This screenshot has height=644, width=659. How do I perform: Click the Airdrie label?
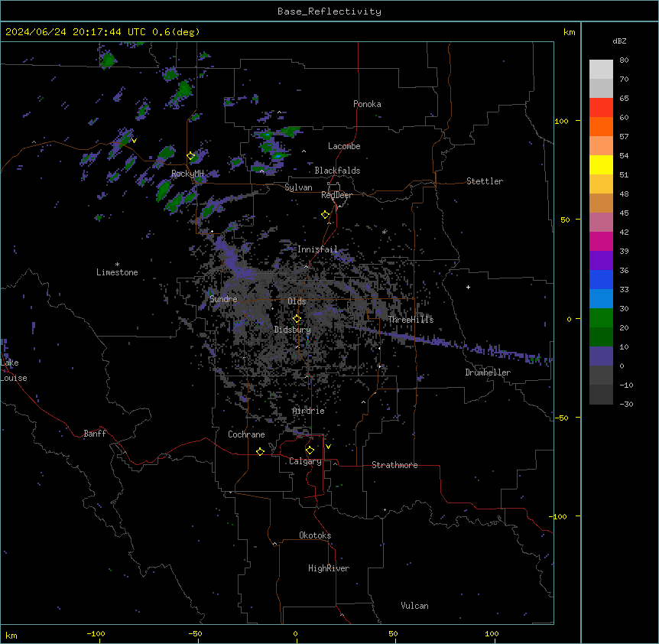[x=309, y=411]
